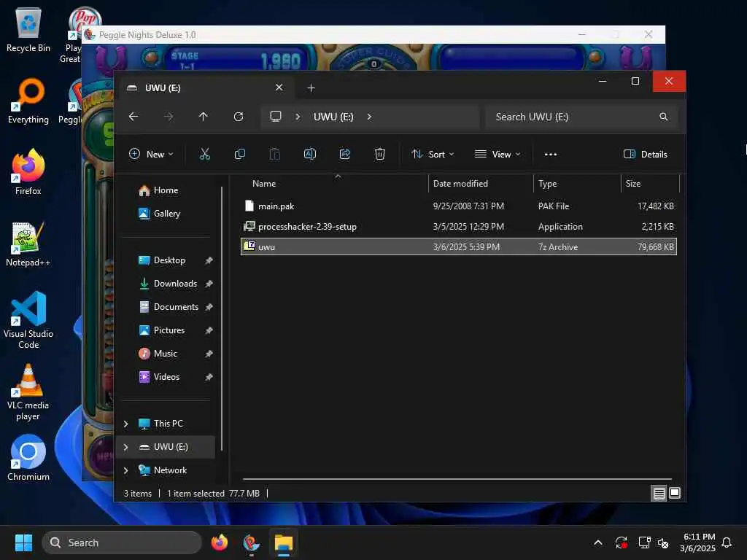Image resolution: width=747 pixels, height=560 pixels.
Task: Open Firefox from the taskbar
Action: [x=219, y=542]
